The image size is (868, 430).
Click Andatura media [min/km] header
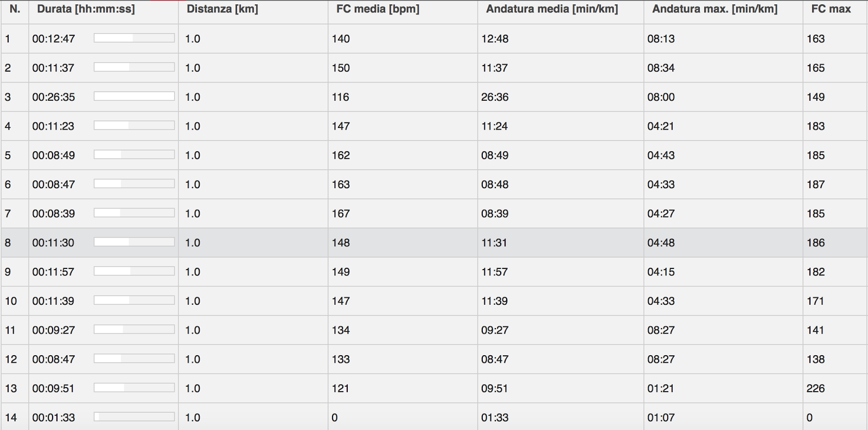[552, 9]
